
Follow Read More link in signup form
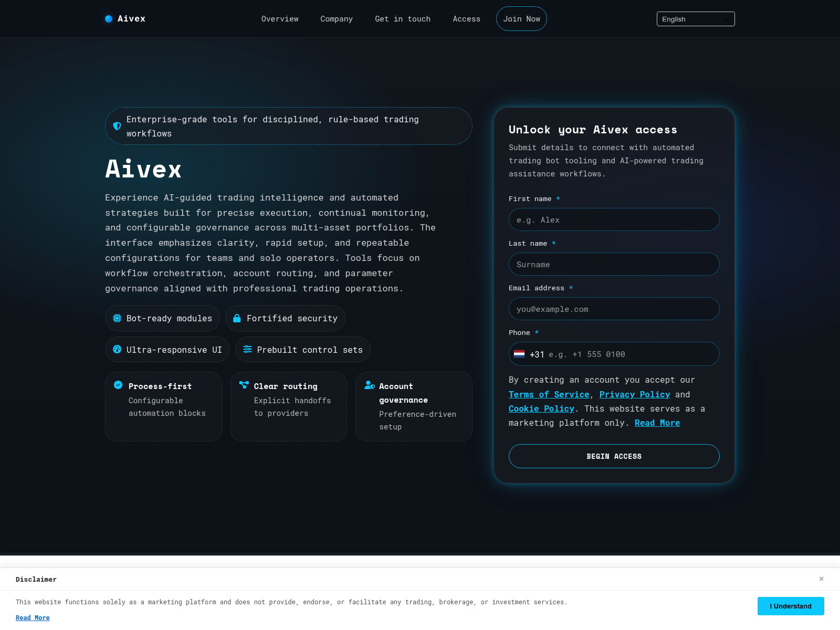(x=657, y=423)
